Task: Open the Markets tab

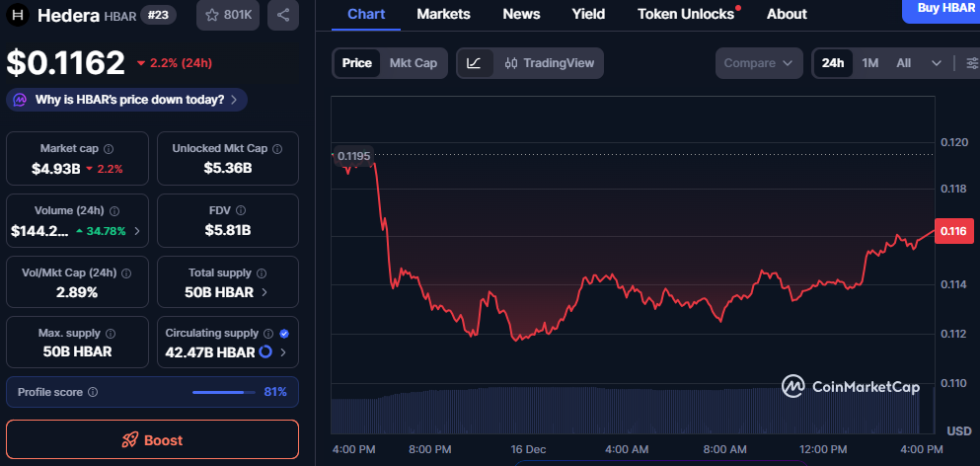Action: pos(443,14)
